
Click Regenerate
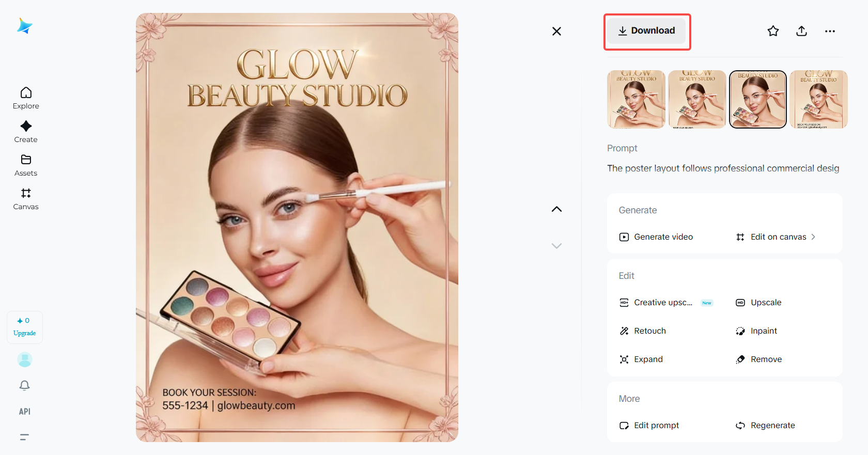click(765, 426)
